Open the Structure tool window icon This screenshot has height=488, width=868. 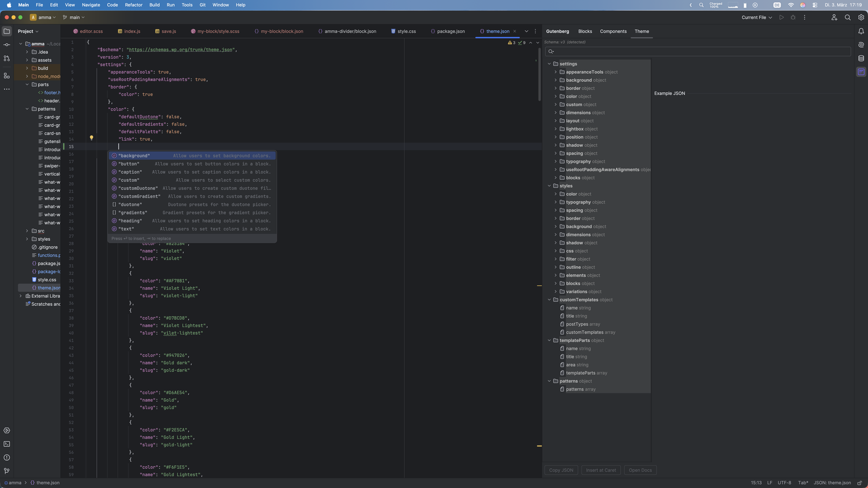[x=7, y=75]
